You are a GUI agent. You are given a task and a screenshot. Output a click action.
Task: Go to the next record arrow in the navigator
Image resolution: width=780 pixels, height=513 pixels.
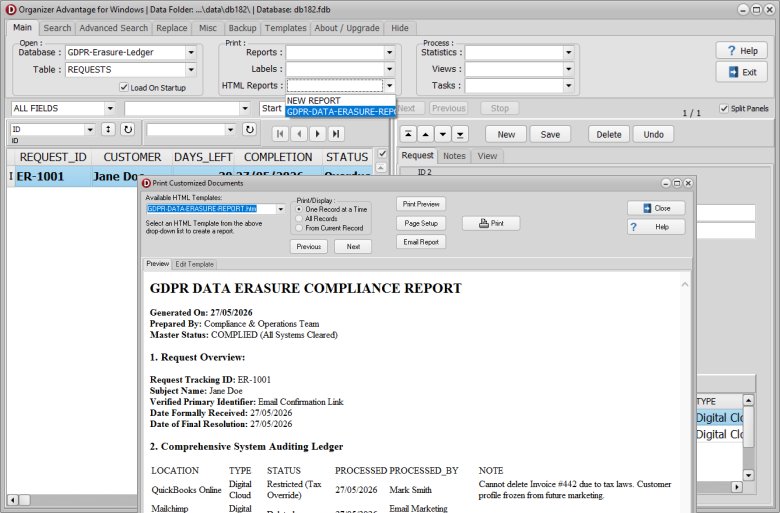317,134
